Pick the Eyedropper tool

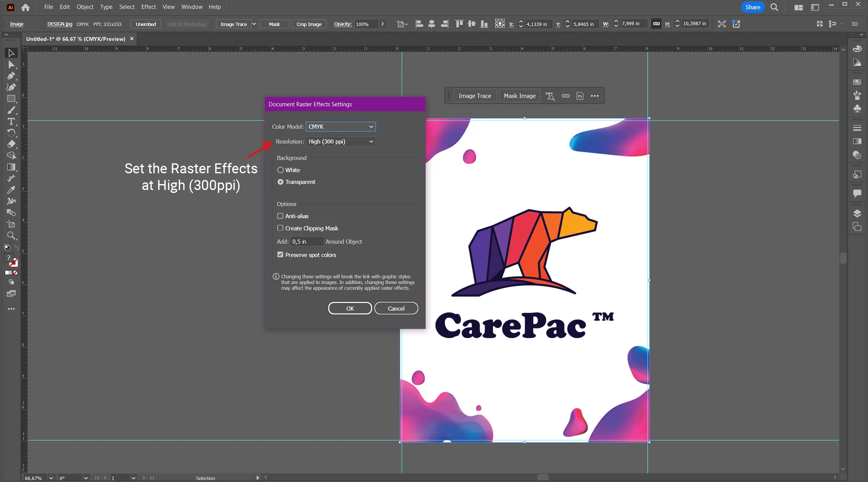(12, 190)
